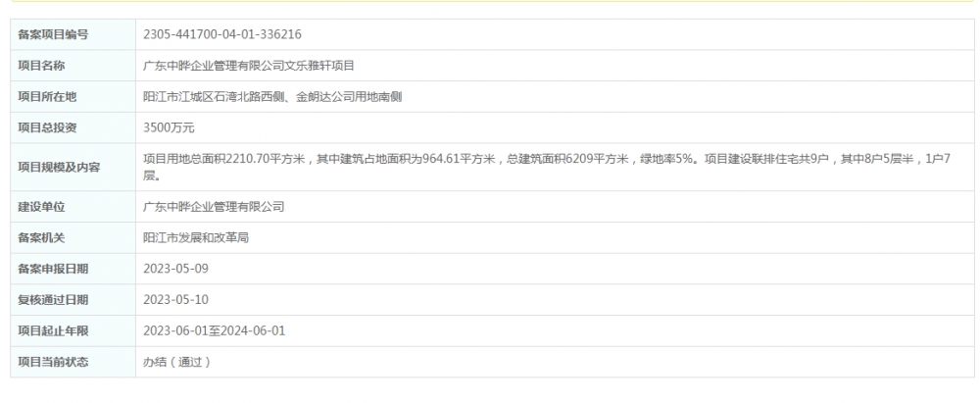Select the 建设单位 label cell
The height and width of the screenshot is (403, 980).
tap(73, 207)
